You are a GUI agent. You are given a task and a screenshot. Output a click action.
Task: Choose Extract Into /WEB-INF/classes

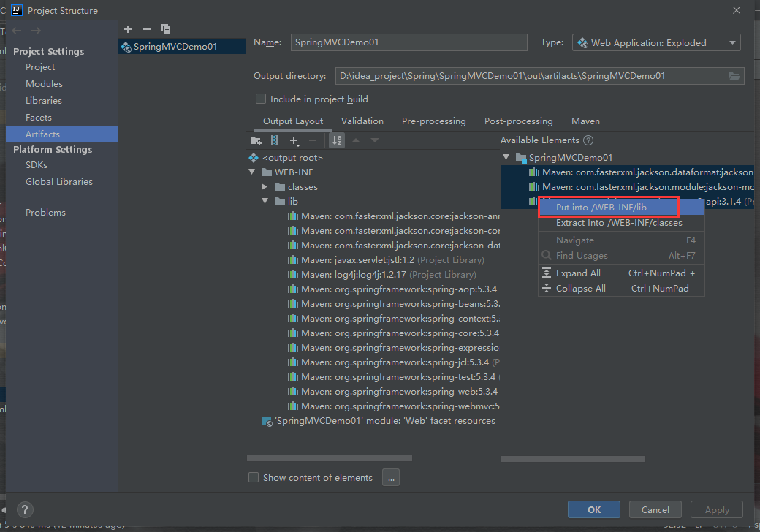pyautogui.click(x=621, y=223)
